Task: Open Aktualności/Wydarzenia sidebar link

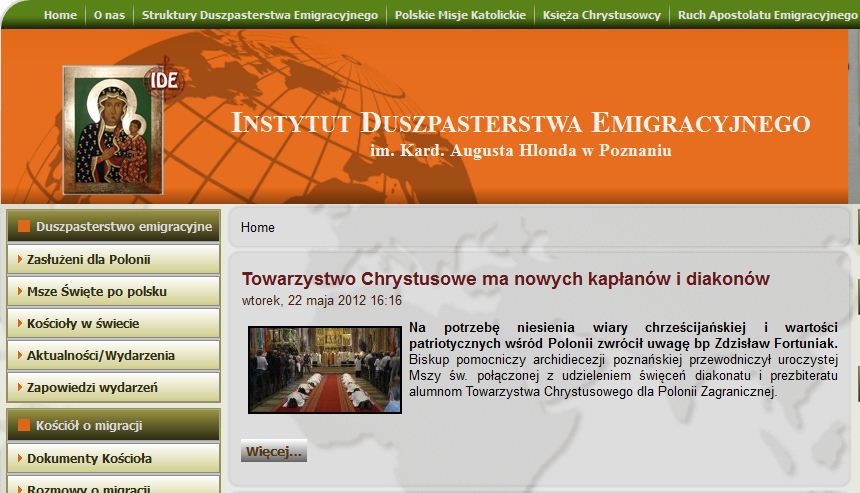Action: click(100, 355)
